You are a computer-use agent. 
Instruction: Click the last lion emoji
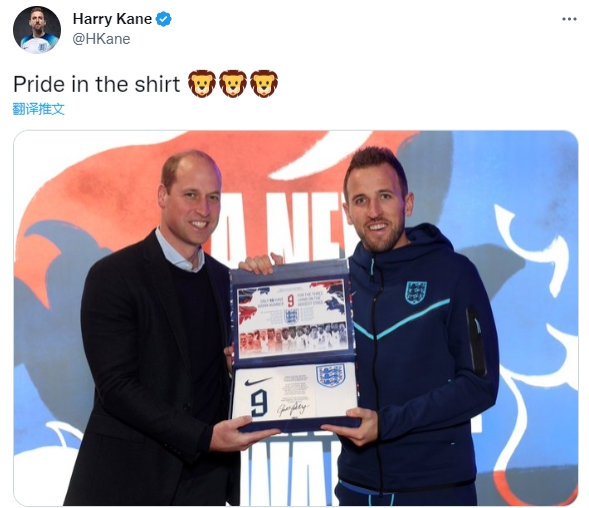[264, 83]
